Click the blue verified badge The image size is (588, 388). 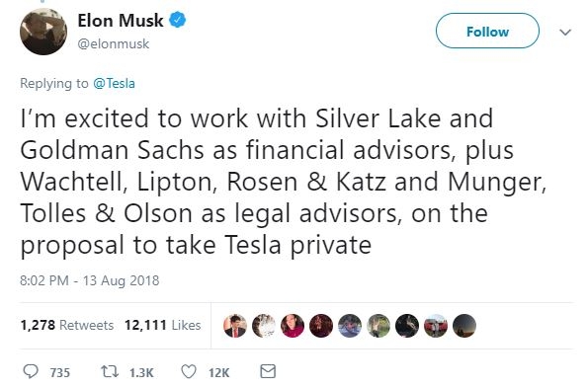(x=178, y=20)
